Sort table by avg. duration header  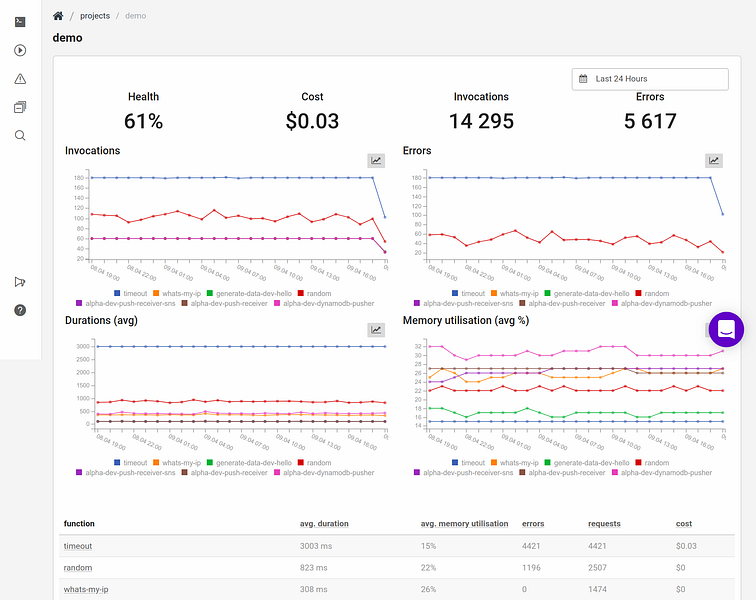(x=324, y=524)
